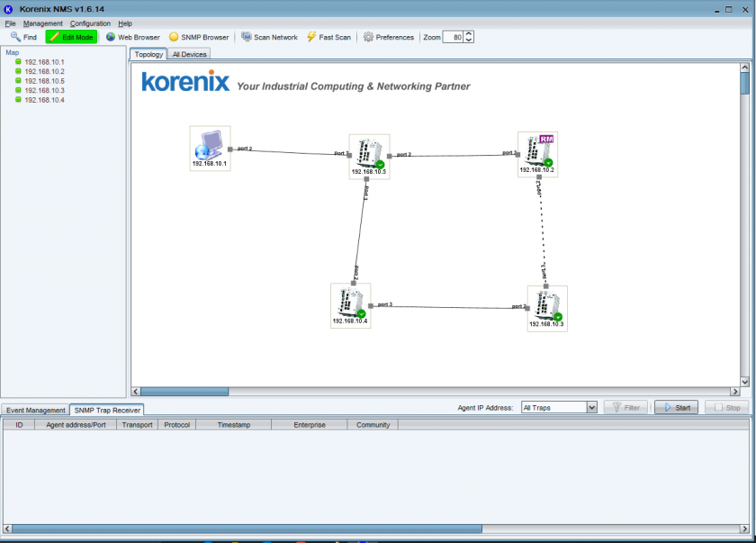Click the topology vertical scrollbar down arrow
Image resolution: width=756 pixels, height=543 pixels.
745,382
